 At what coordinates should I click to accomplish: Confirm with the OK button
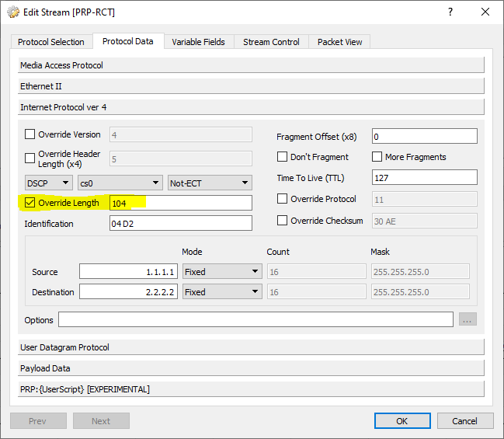pyautogui.click(x=402, y=421)
